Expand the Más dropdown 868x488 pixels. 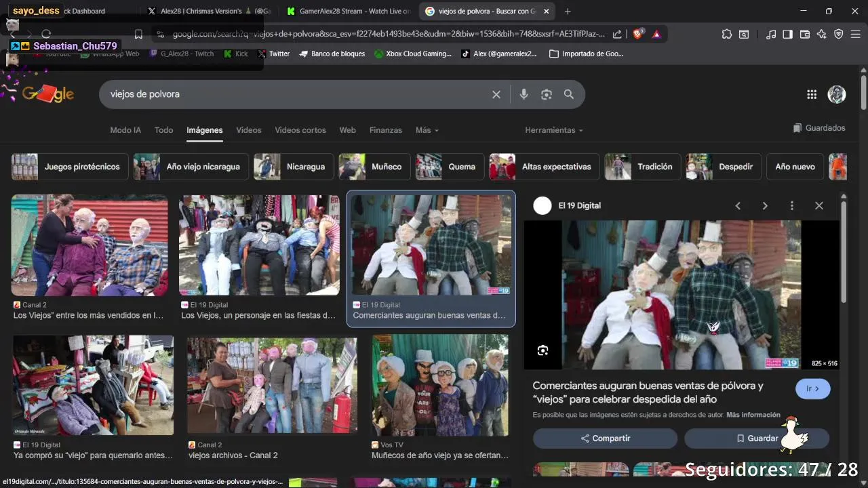tap(427, 130)
